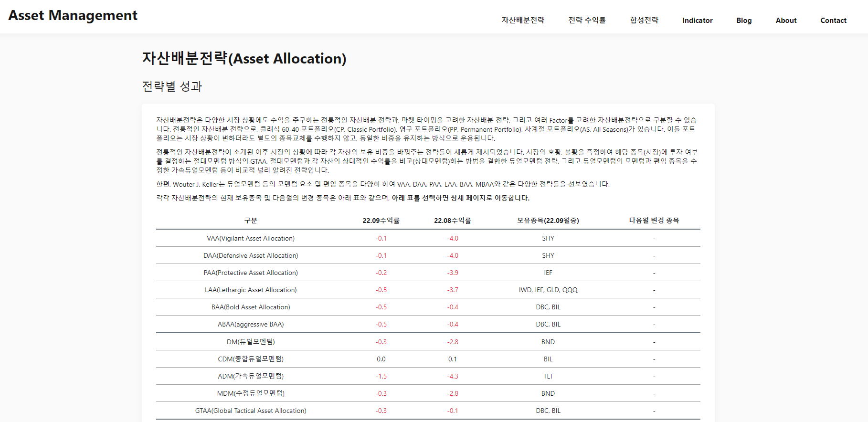Open the About page

[x=786, y=20]
